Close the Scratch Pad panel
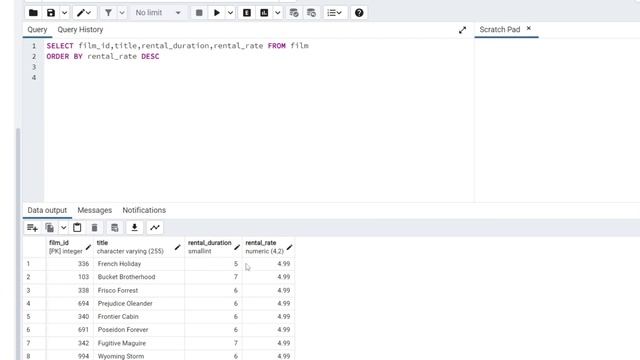640x360 pixels. click(x=529, y=28)
